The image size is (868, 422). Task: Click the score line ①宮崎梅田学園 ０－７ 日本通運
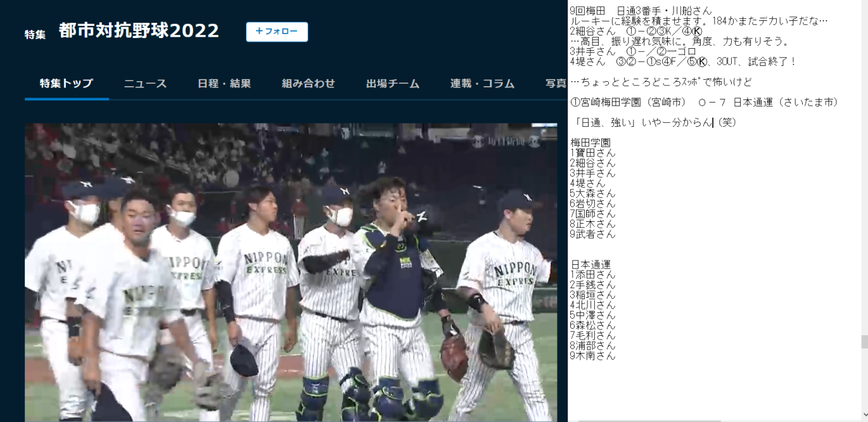click(x=705, y=102)
